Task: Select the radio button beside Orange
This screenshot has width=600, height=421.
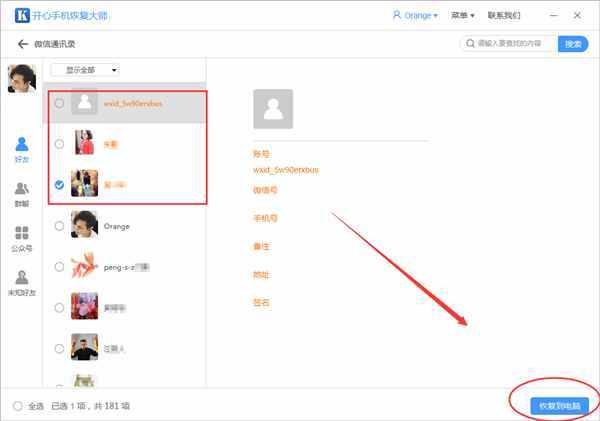Action: (59, 226)
